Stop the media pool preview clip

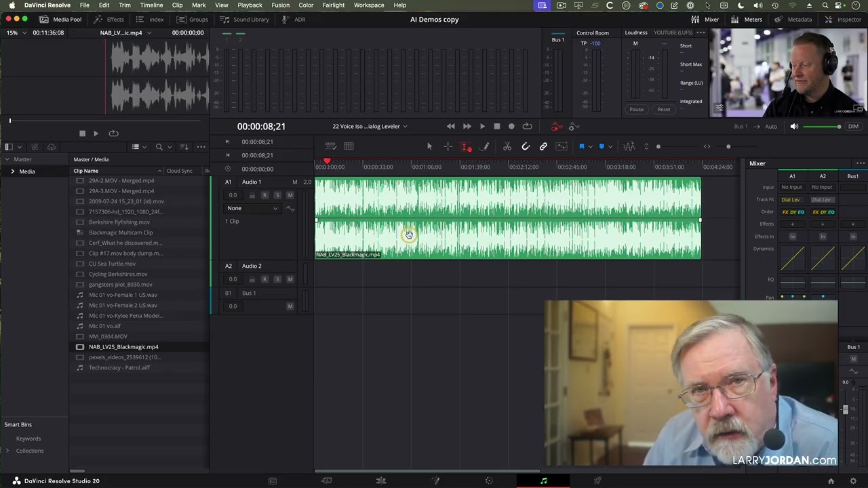pyautogui.click(x=82, y=134)
